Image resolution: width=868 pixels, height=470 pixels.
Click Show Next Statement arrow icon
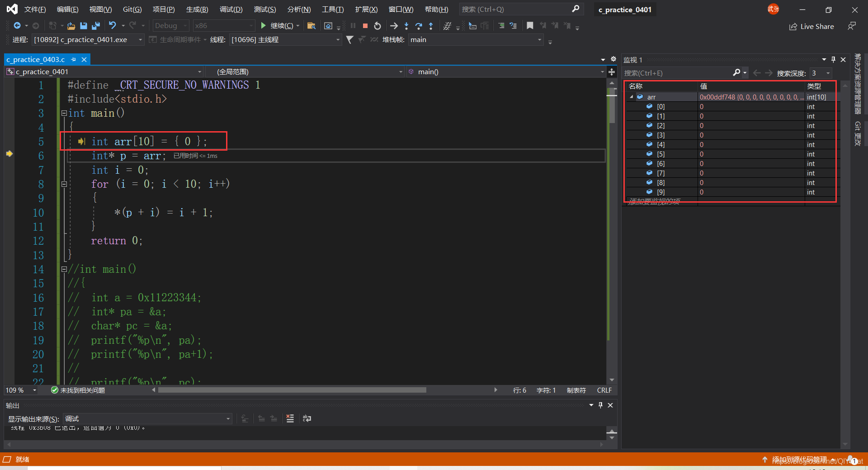click(394, 26)
